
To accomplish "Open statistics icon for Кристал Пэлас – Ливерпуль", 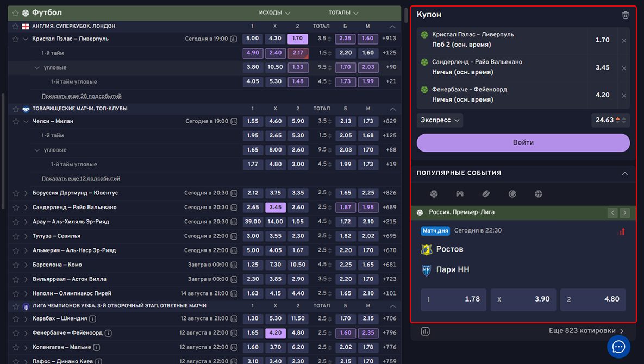I will 234,39.
